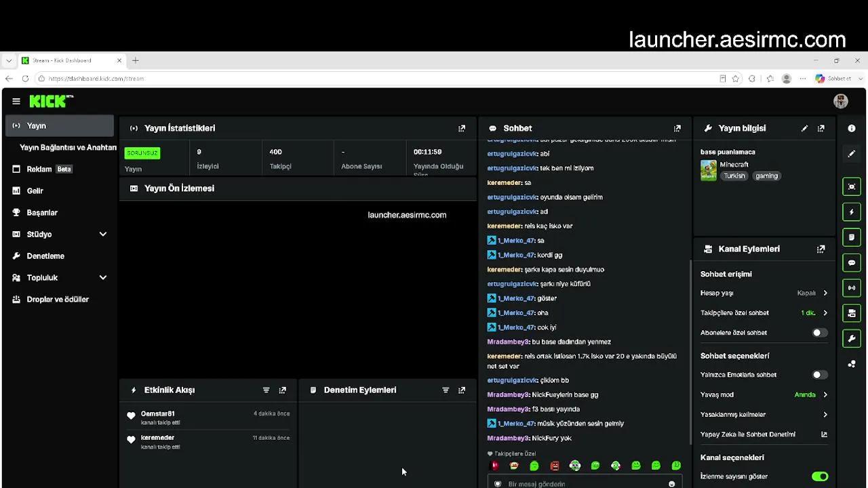
Task: Go to Gelir in sidebar
Action: pyautogui.click(x=60, y=191)
